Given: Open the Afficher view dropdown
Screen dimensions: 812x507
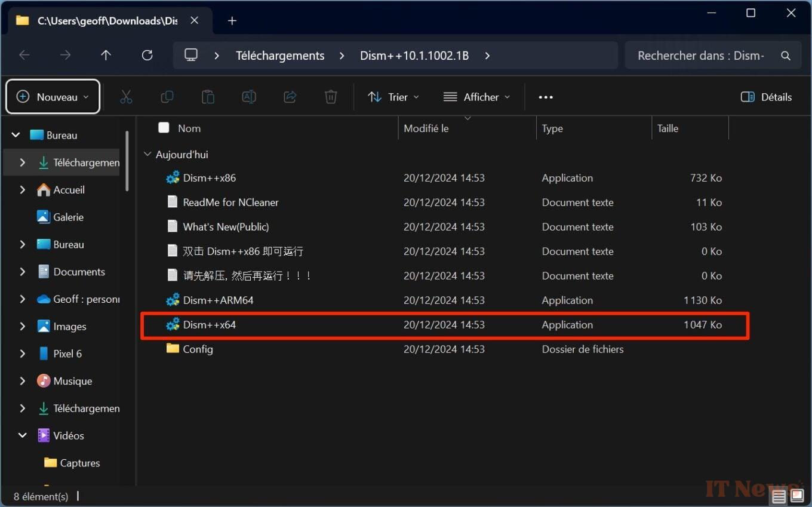Looking at the screenshot, I should click(x=477, y=97).
